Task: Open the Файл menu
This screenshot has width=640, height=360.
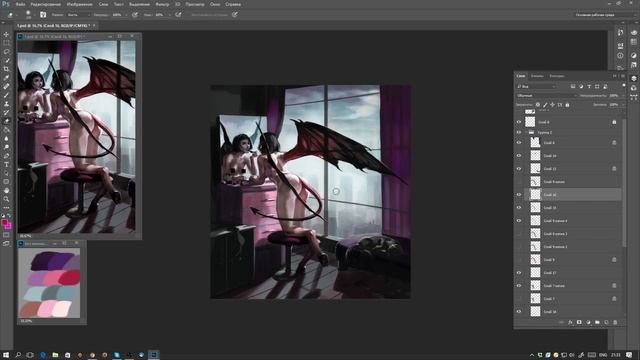Action: click(20, 4)
